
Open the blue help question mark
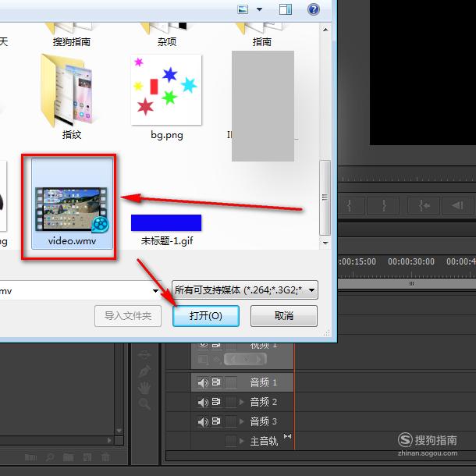click(313, 9)
